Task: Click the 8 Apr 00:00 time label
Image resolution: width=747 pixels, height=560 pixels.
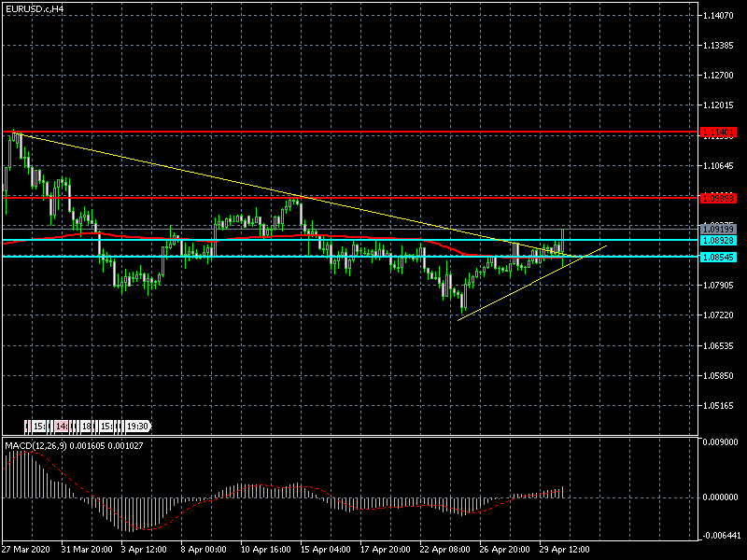Action: (x=204, y=550)
